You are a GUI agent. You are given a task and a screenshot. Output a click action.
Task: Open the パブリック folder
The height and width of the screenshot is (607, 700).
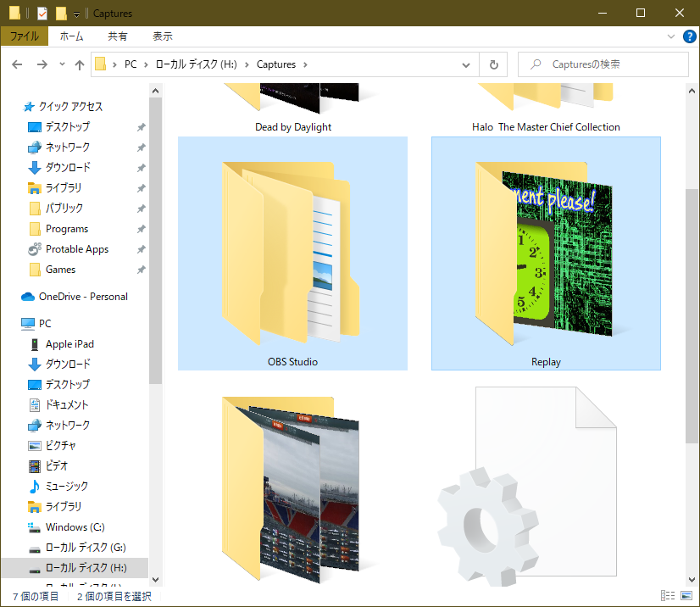pos(64,209)
